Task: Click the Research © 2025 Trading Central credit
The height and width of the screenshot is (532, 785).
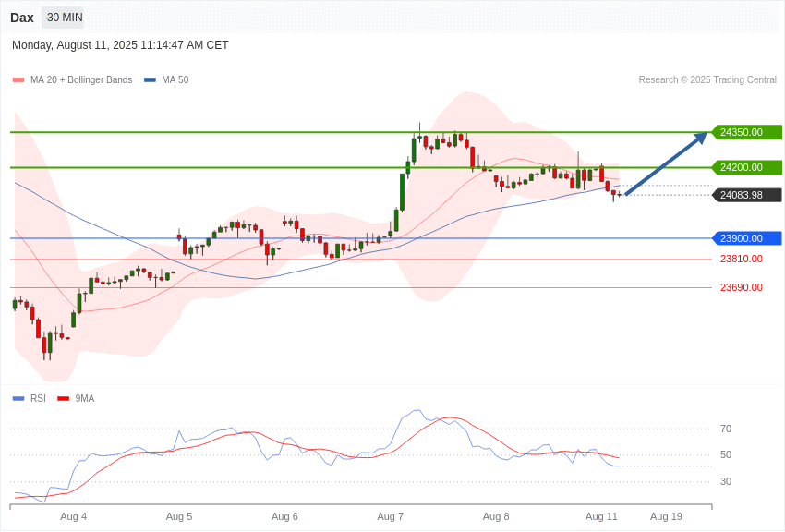Action: click(x=707, y=80)
